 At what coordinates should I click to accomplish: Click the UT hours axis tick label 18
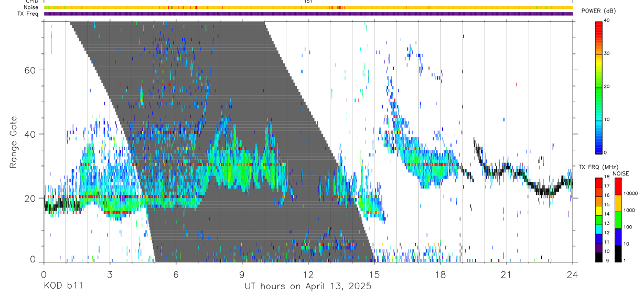pyautogui.click(x=440, y=274)
